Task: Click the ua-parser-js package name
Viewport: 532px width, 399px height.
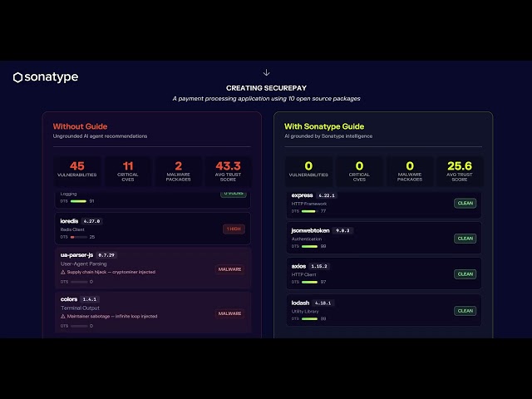Action: (x=76, y=255)
